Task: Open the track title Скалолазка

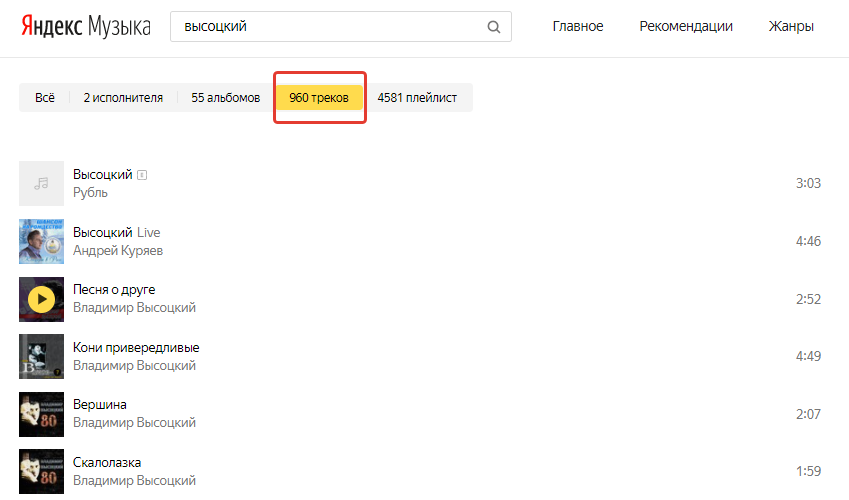Action: 107,463
